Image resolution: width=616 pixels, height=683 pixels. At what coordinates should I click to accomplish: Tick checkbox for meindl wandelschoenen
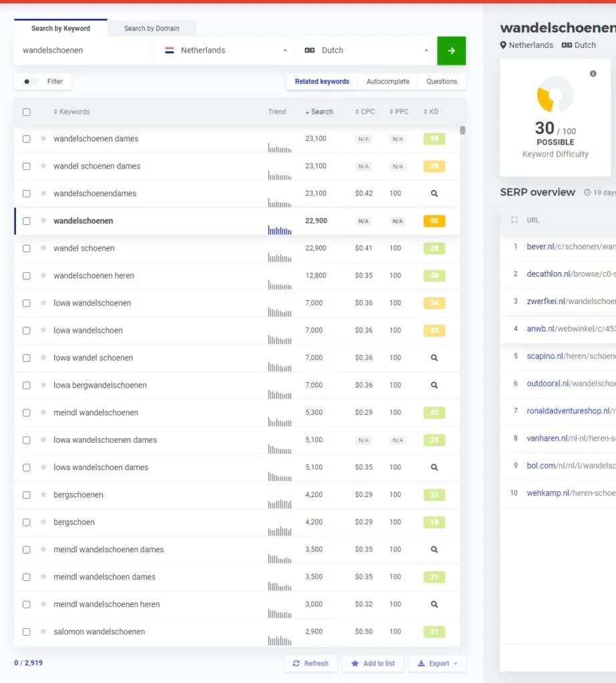coord(27,413)
